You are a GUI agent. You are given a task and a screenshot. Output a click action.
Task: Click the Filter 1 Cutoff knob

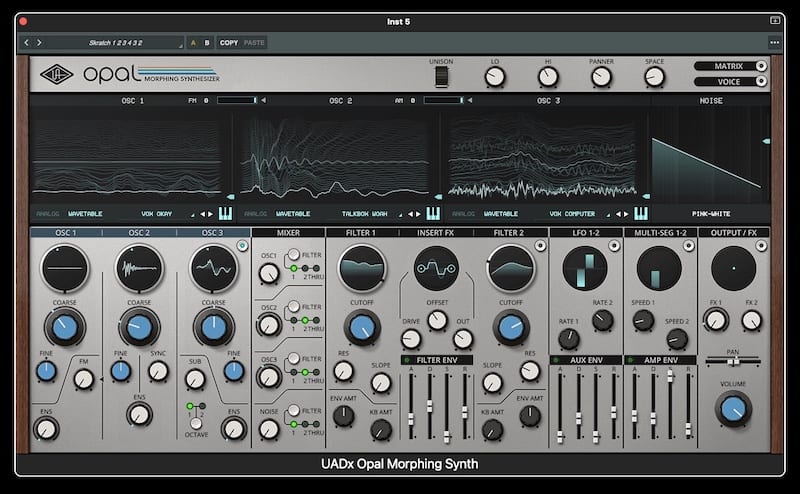pyautogui.click(x=362, y=327)
